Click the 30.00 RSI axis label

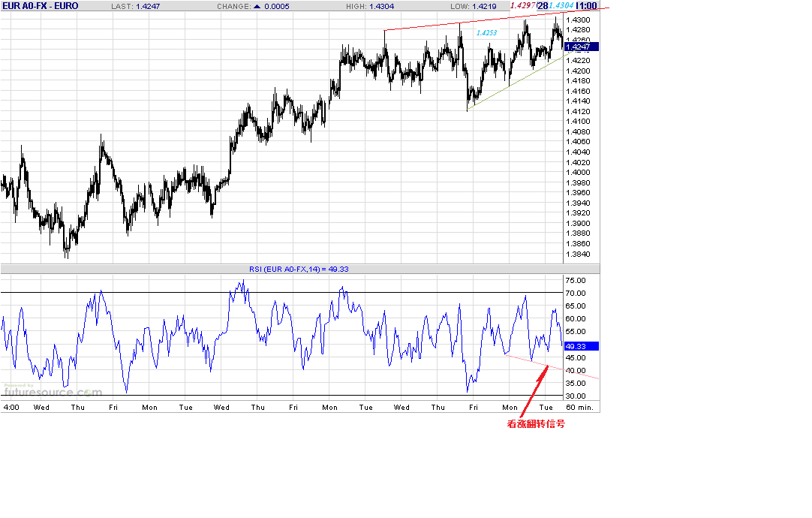pos(576,396)
